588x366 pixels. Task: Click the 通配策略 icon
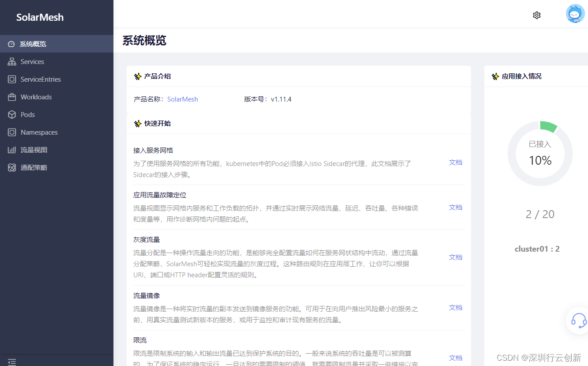point(11,167)
